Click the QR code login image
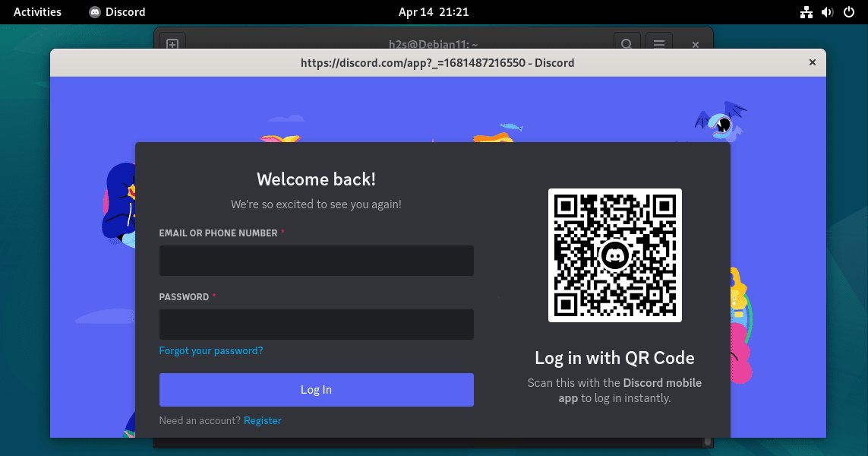 614,255
